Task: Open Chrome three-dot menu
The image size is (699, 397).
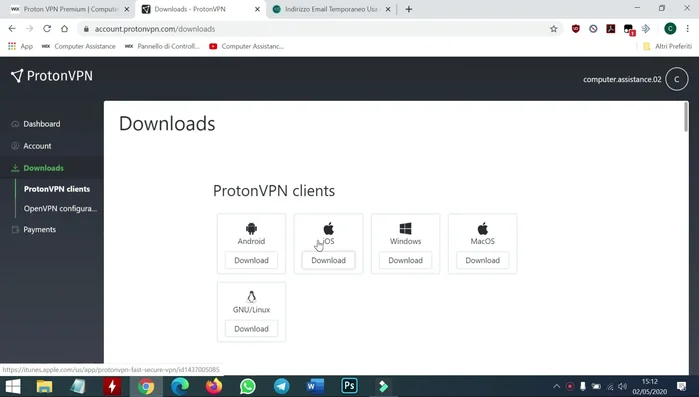Action: [687, 29]
